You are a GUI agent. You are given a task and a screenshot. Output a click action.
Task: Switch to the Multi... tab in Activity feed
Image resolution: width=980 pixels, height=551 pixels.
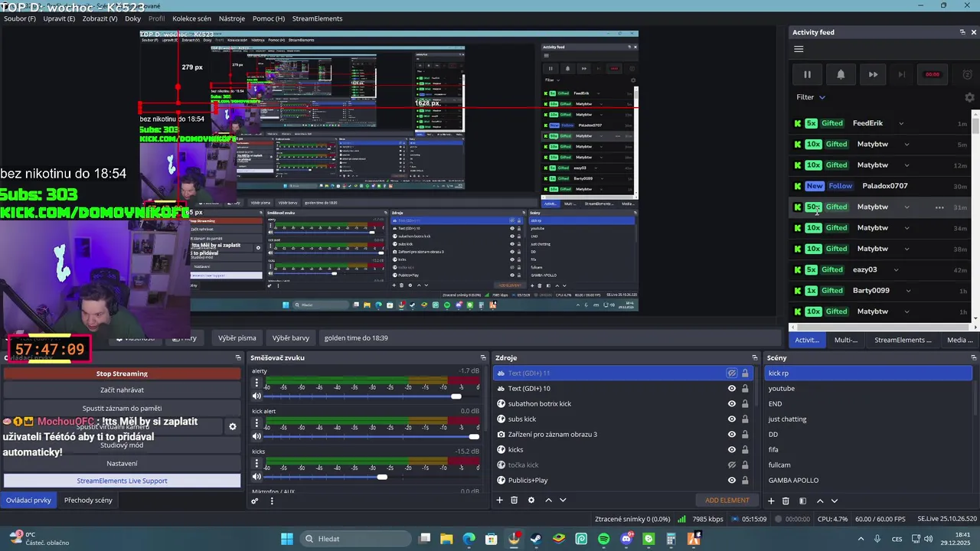tap(846, 340)
